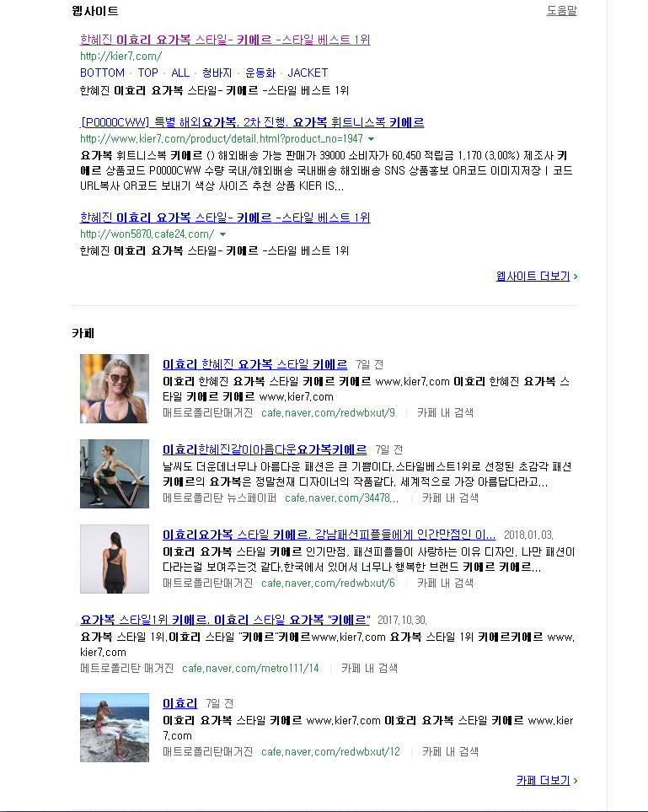Open the 청바지 sublink
Viewport: 648px width, 812px height.
coord(217,73)
